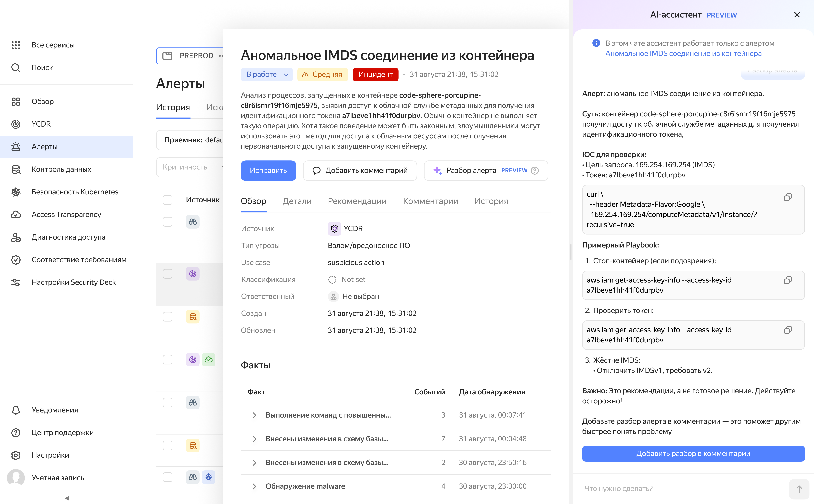The height and width of the screenshot is (504, 814).
Task: Open the В работе status dropdown
Action: [266, 74]
